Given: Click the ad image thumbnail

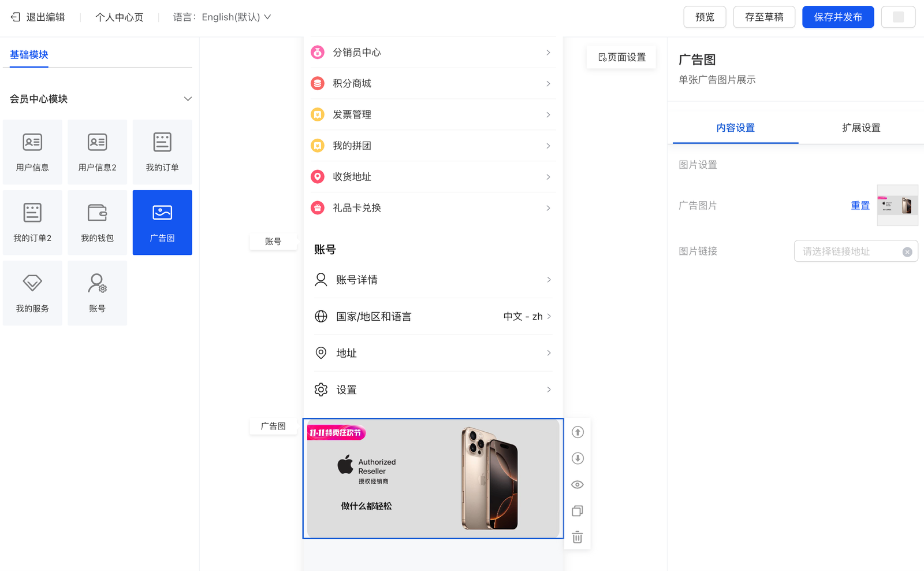Looking at the screenshot, I should [x=897, y=205].
